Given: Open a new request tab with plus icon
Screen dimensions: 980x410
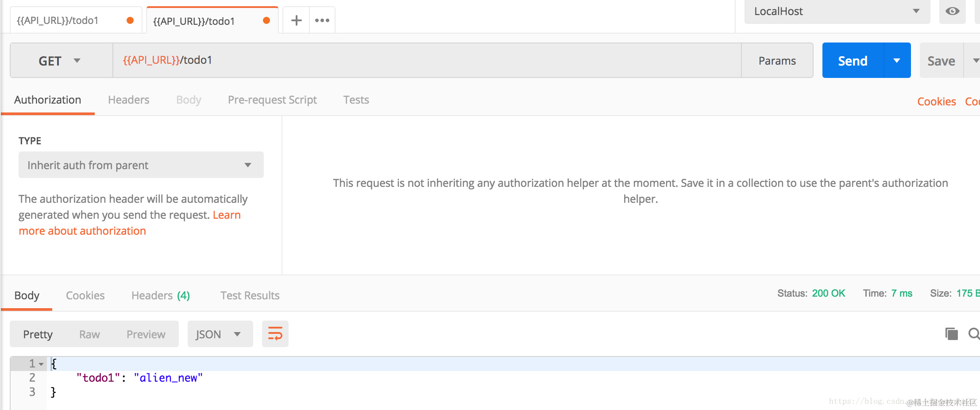Looking at the screenshot, I should click(296, 20).
